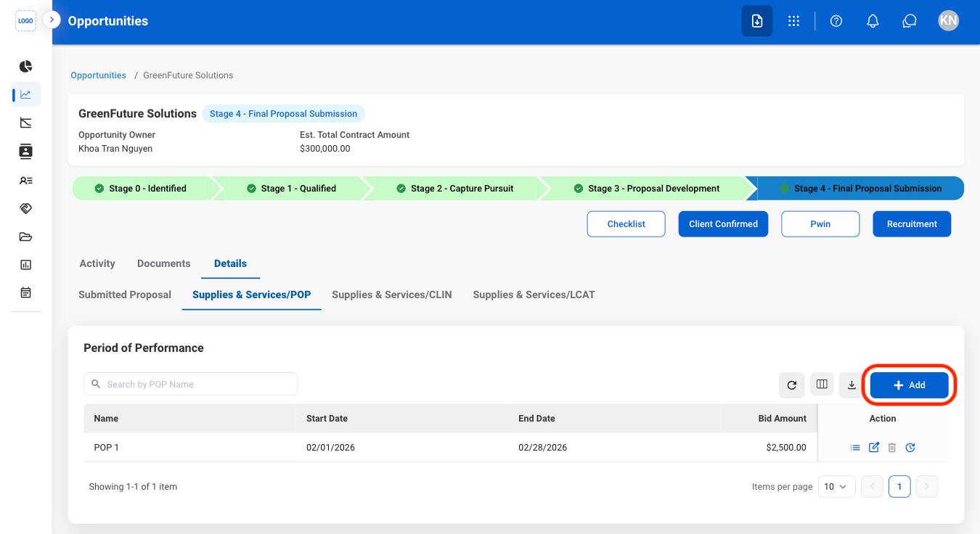Open the Opportunities line chart sidebar icon
Screen dimensions: 980x534
click(25, 94)
